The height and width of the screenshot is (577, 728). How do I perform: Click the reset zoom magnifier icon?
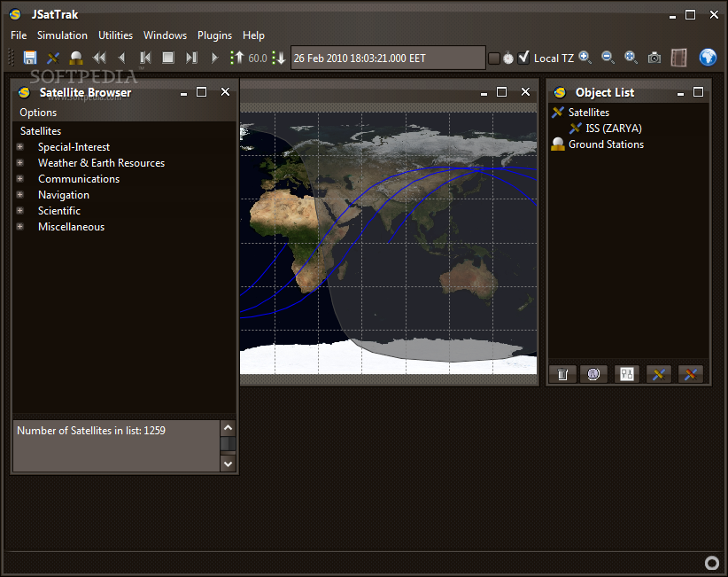click(631, 57)
